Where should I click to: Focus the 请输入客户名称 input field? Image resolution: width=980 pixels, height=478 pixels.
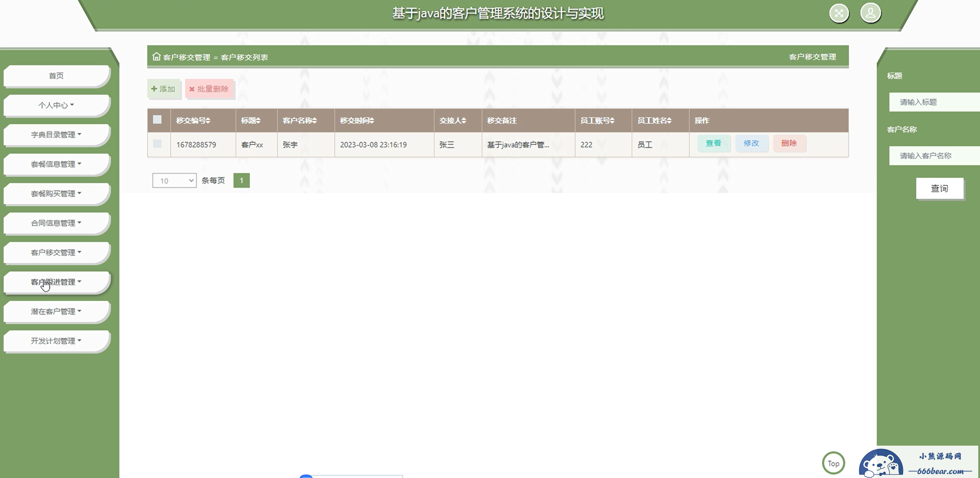[934, 155]
